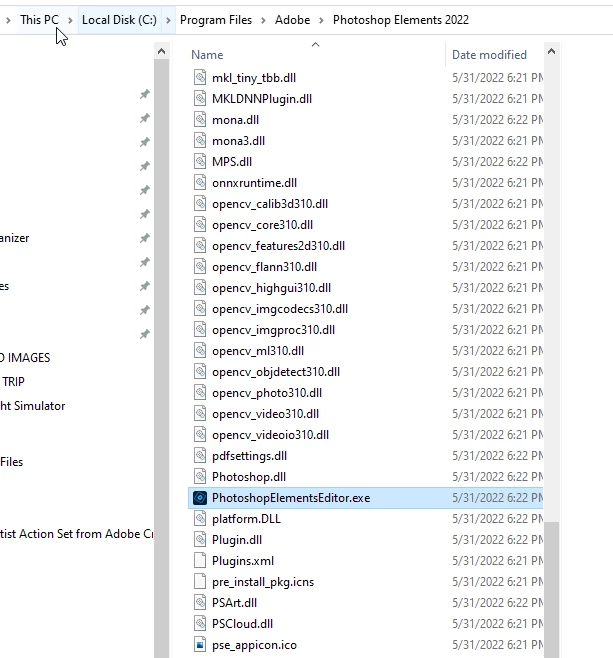Go to This PC in the address bar
The image size is (613, 658).
39,20
